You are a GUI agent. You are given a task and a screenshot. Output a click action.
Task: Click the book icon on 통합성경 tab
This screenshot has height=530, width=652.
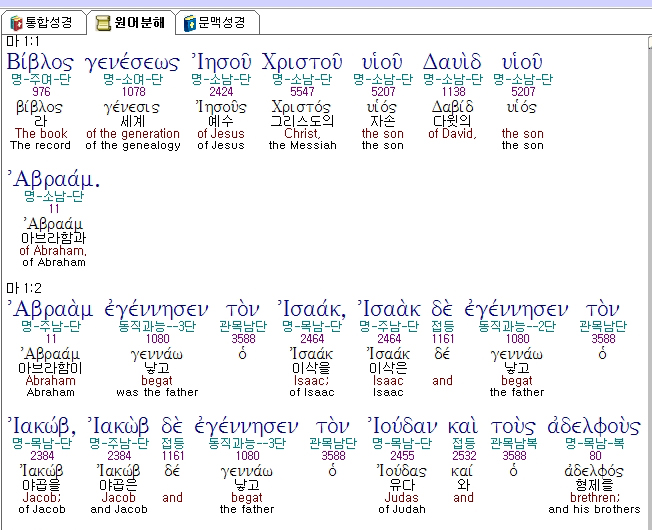click(17, 22)
